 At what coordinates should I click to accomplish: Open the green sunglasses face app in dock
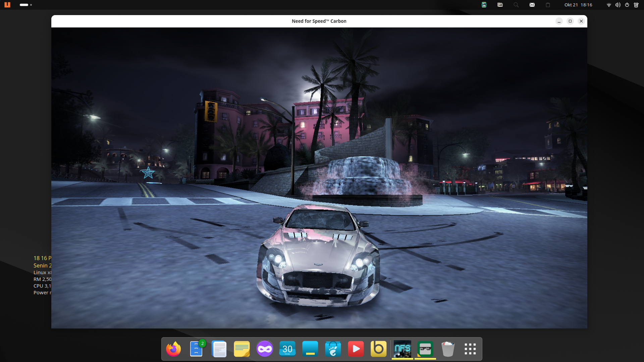pyautogui.click(x=425, y=349)
